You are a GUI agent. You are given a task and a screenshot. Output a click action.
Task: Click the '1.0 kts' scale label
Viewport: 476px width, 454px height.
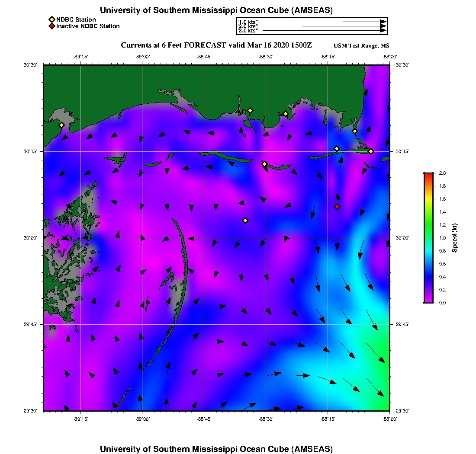click(248, 22)
